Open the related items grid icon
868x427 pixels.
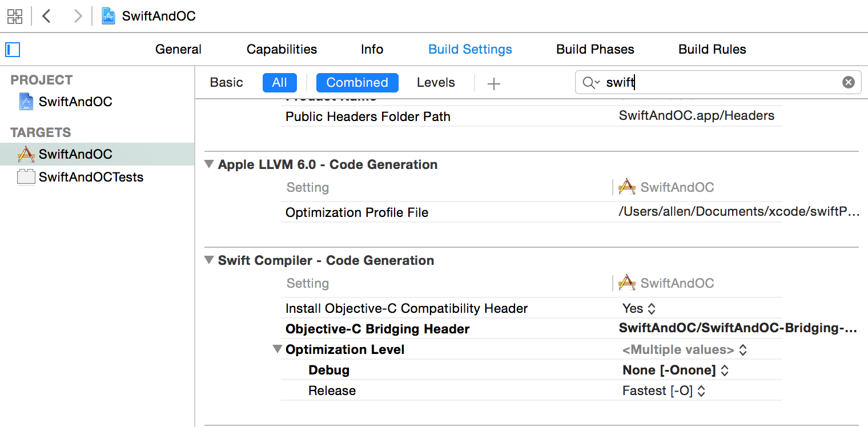15,16
